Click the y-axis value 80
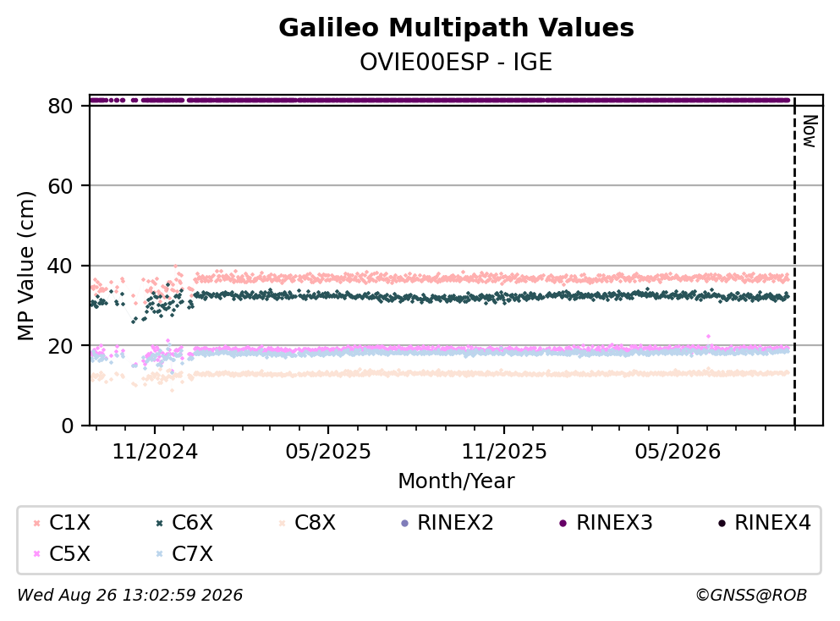The width and height of the screenshot is (840, 621). coord(60,106)
